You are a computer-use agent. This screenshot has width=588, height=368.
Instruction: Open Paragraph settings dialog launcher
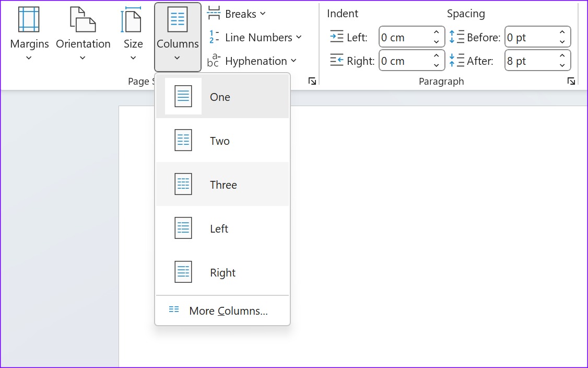click(571, 81)
